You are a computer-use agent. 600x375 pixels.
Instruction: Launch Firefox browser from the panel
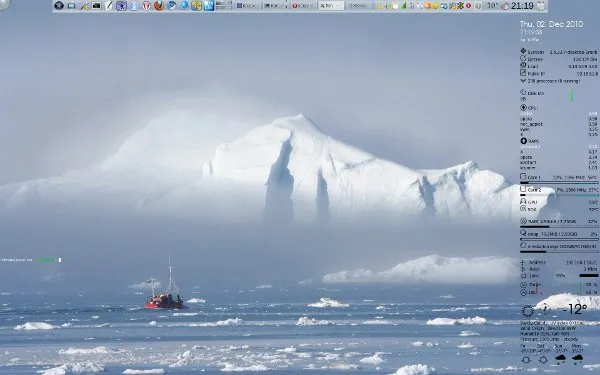(x=159, y=6)
